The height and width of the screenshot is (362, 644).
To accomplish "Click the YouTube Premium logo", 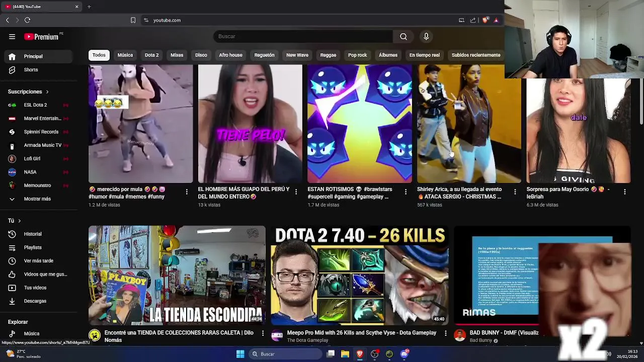I will (42, 37).
